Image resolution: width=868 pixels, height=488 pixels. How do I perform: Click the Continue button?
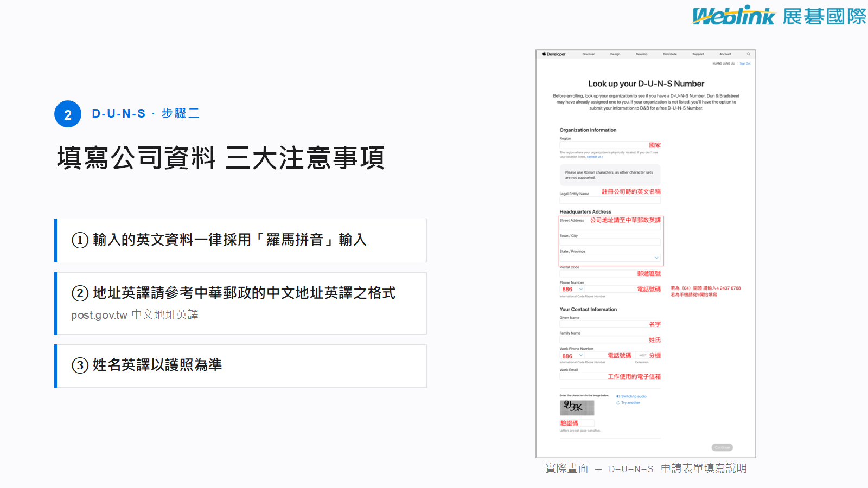[722, 447]
